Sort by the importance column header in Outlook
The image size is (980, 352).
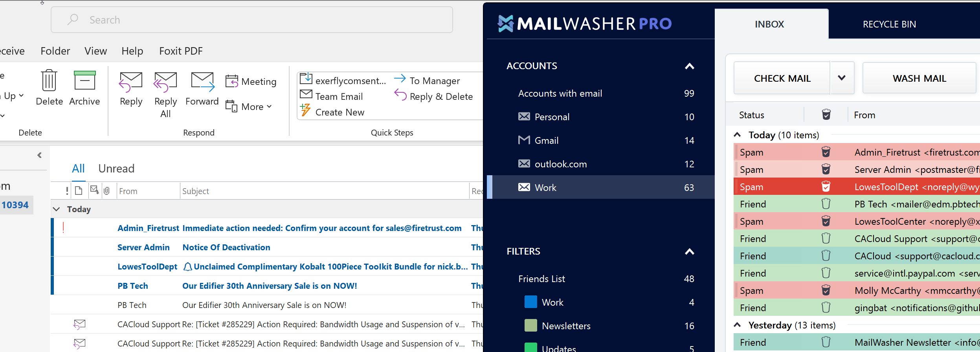pyautogui.click(x=67, y=191)
